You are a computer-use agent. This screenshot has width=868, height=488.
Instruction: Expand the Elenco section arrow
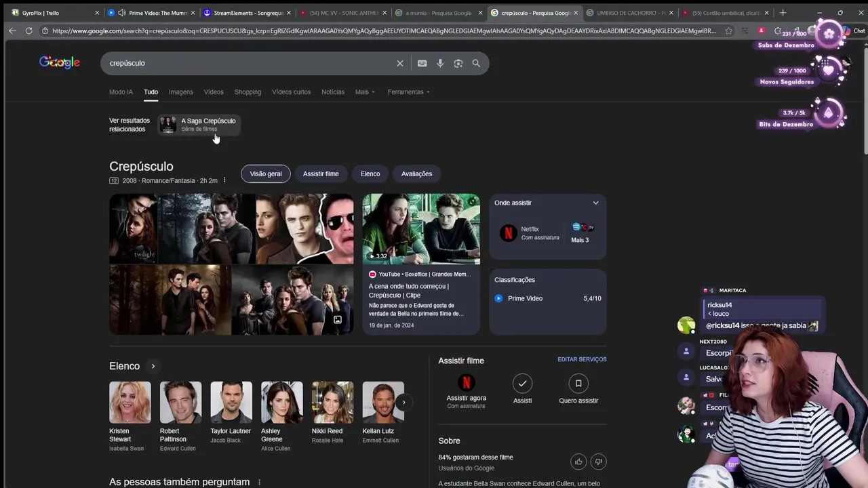click(153, 366)
